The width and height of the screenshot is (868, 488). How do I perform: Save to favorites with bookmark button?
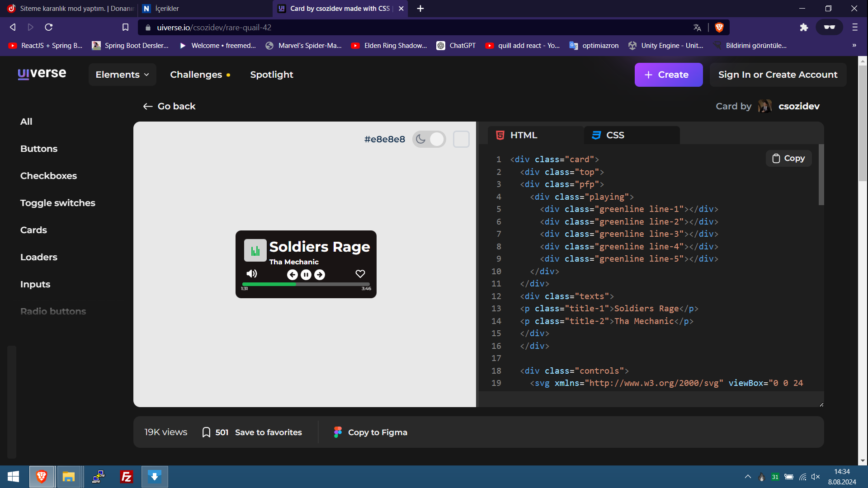tap(252, 432)
